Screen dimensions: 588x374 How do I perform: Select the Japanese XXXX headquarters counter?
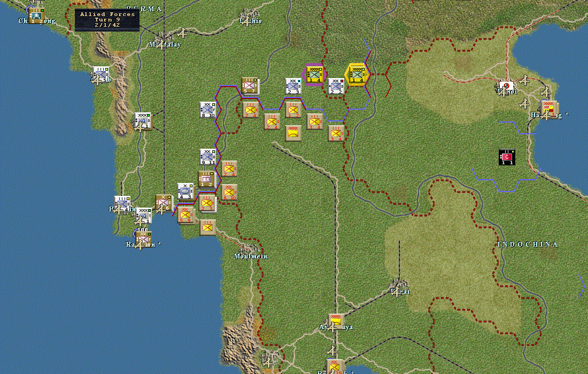293,133
